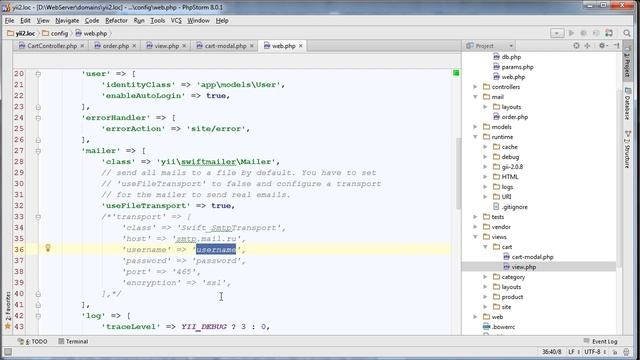The width and height of the screenshot is (640, 360).
Task: Click the favorites star icon at left edge
Action: coord(8,326)
